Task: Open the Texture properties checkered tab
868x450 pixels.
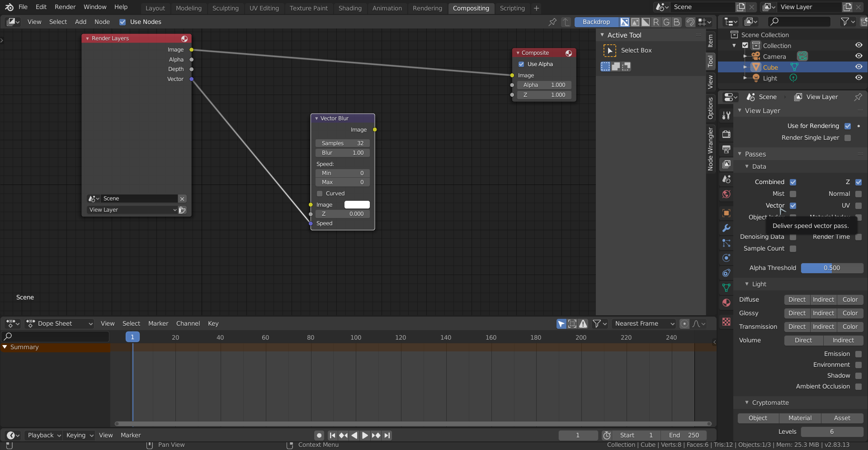Action: [726, 322]
